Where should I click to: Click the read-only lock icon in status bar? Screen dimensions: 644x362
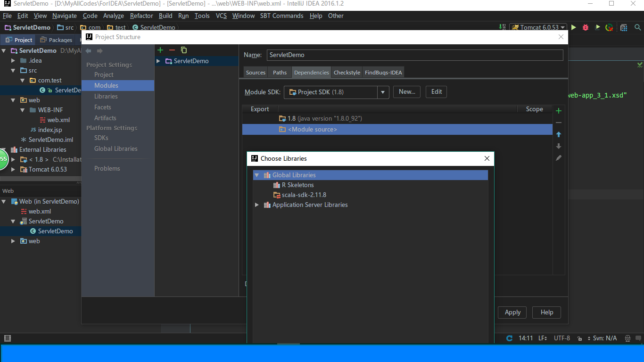click(x=579, y=338)
